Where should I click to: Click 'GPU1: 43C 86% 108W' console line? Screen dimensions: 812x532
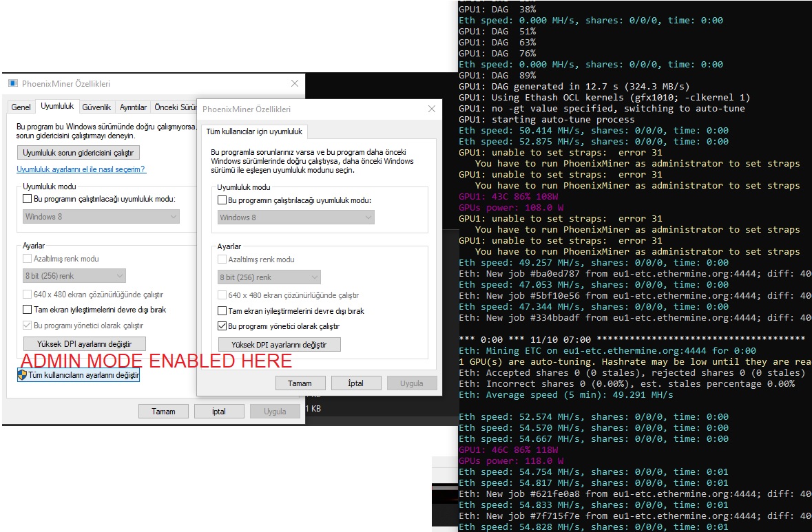point(508,197)
